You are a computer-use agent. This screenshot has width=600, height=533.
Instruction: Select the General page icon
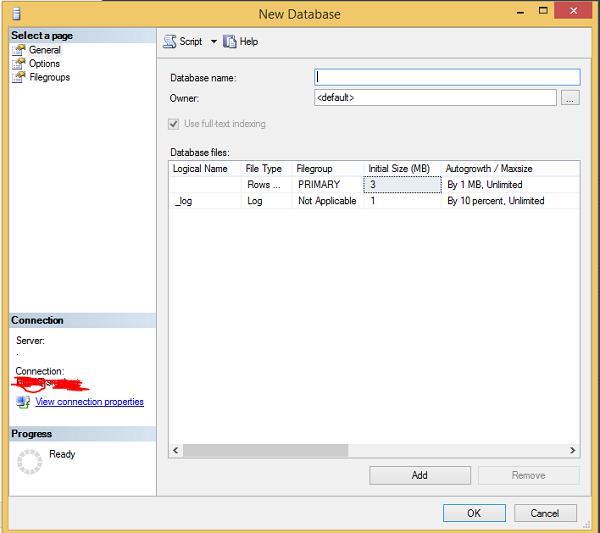click(x=18, y=50)
